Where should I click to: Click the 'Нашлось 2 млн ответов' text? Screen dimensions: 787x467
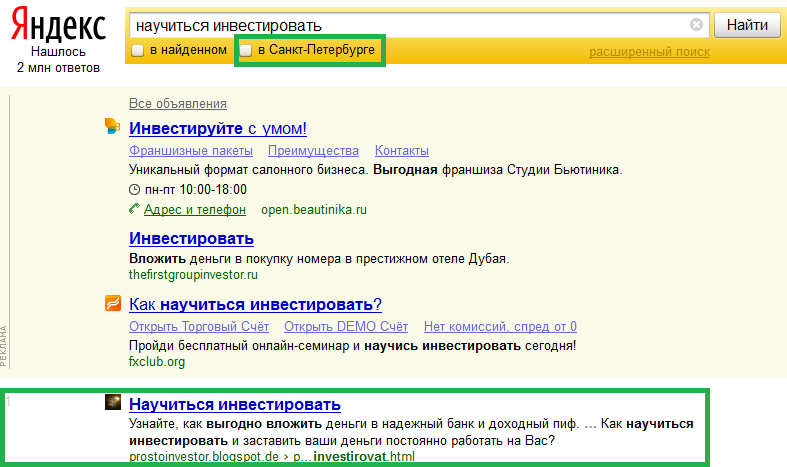(58, 60)
